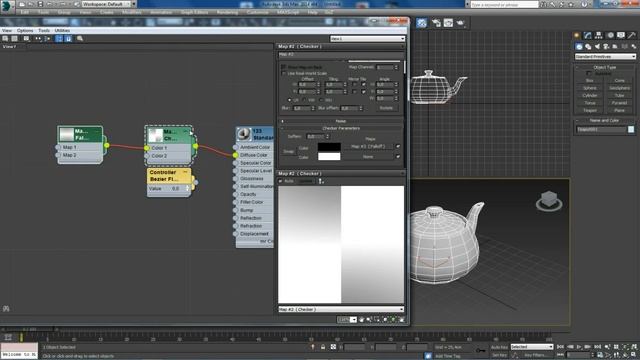
Task: Click the Play Animation button
Action: (579, 347)
